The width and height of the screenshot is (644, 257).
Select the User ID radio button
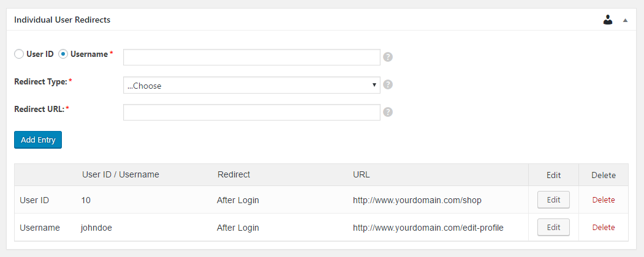click(19, 54)
